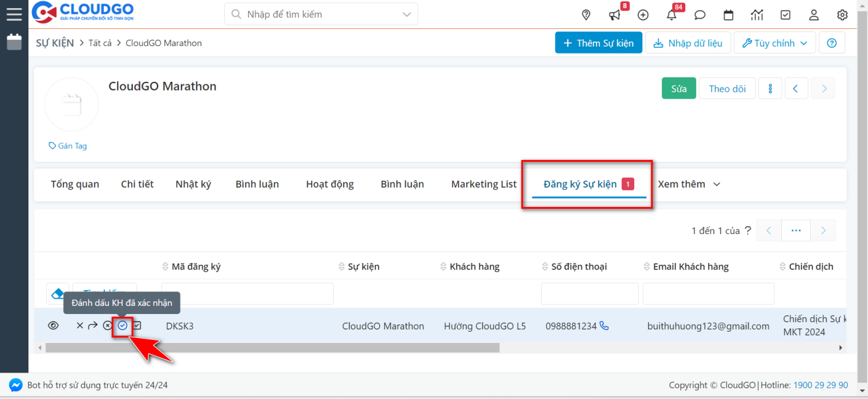Switch to the Chi tiết tab
This screenshot has width=868, height=399.
pyautogui.click(x=137, y=184)
